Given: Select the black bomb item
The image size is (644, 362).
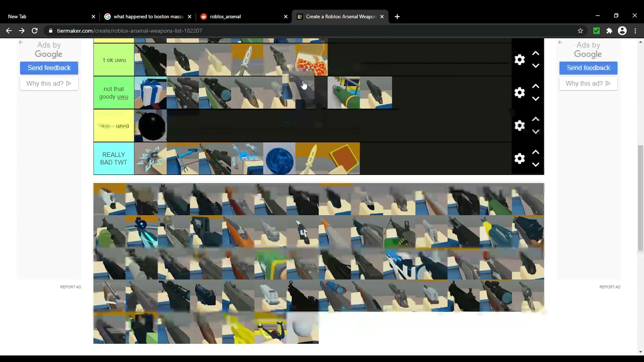Looking at the screenshot, I should point(150,126).
